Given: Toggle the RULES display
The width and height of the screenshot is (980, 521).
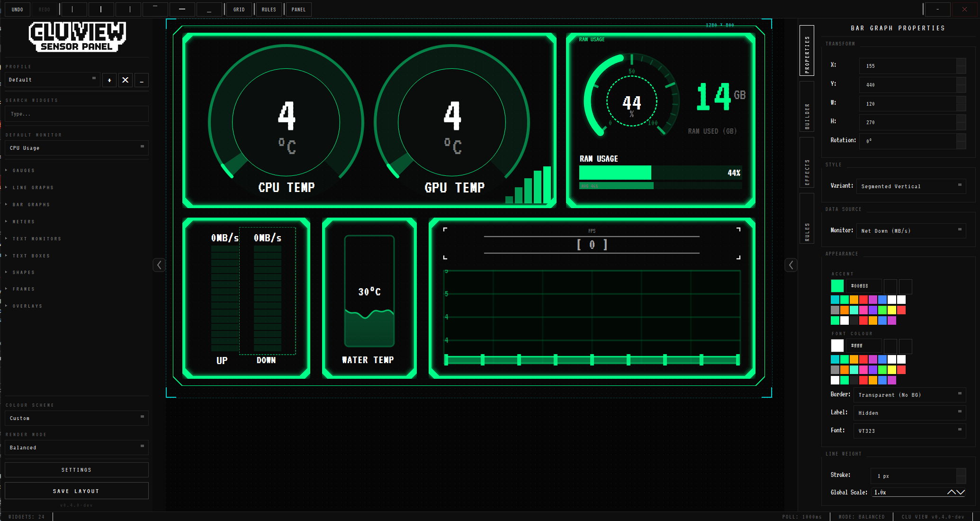Looking at the screenshot, I should (x=269, y=9).
